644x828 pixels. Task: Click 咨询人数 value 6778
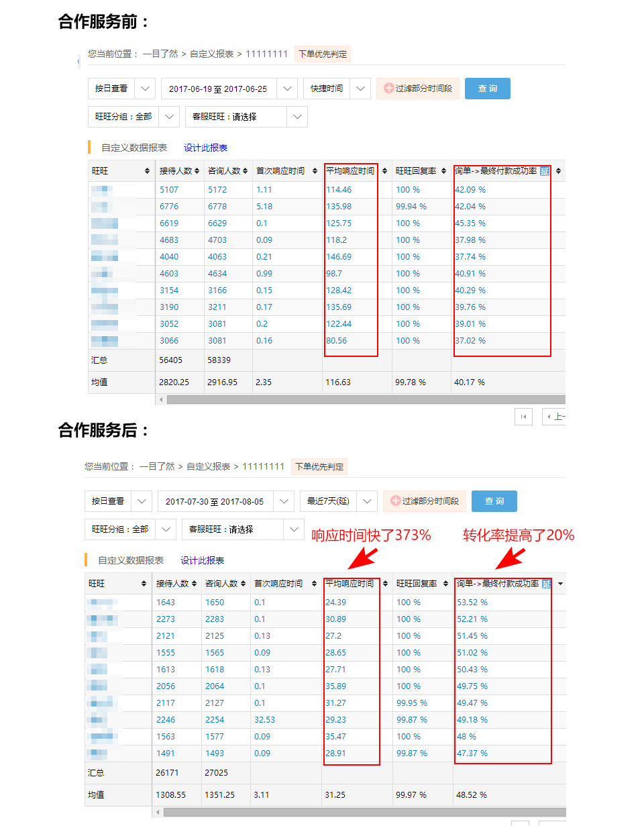[217, 207]
